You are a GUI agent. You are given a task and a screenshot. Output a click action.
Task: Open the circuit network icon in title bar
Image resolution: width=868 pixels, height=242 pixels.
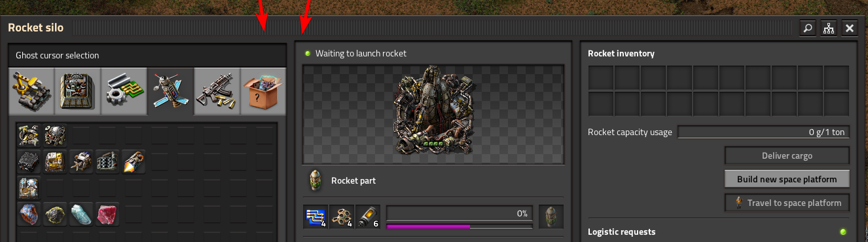[829, 28]
